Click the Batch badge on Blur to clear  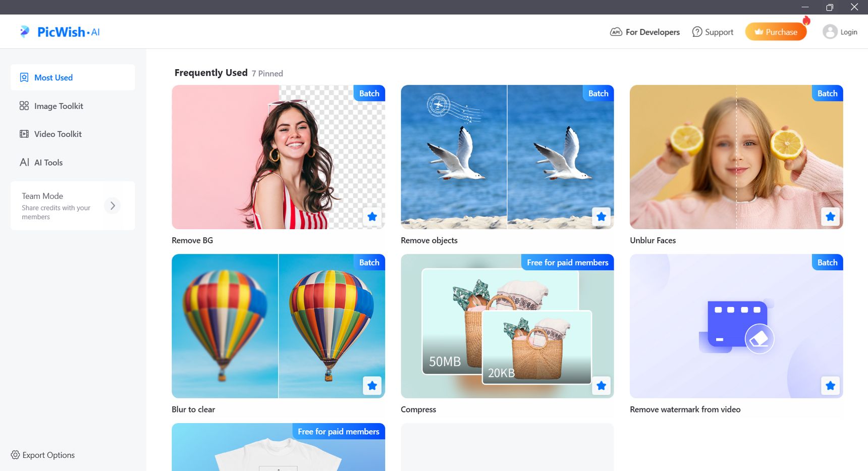[x=369, y=262]
